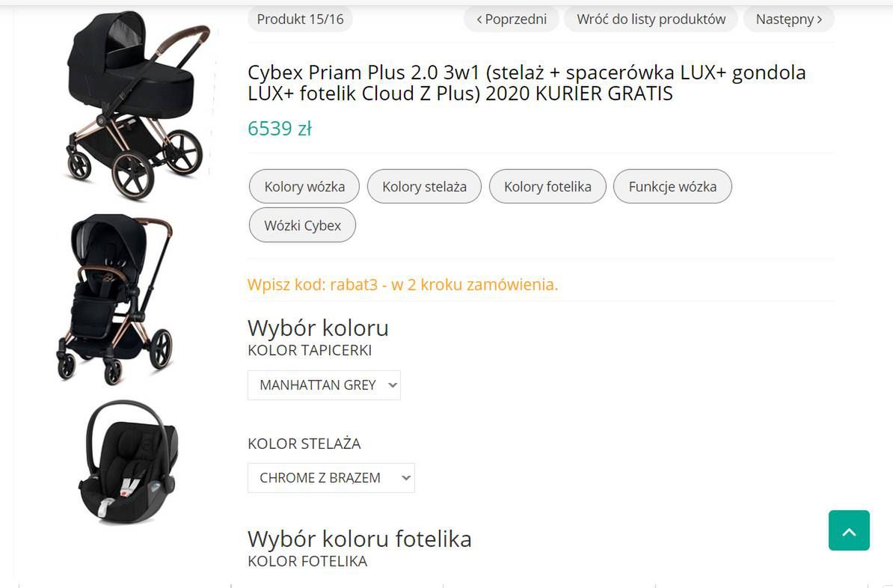
Task: Open the Cloud Z car seat thumbnail
Action: pyautogui.click(x=129, y=460)
